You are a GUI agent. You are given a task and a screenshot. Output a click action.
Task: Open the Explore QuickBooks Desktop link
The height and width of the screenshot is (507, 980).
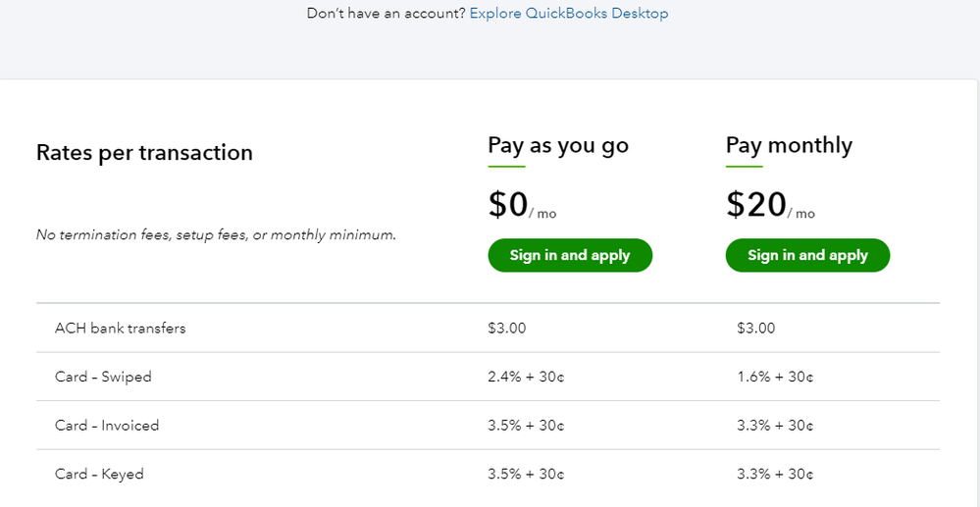569,14
